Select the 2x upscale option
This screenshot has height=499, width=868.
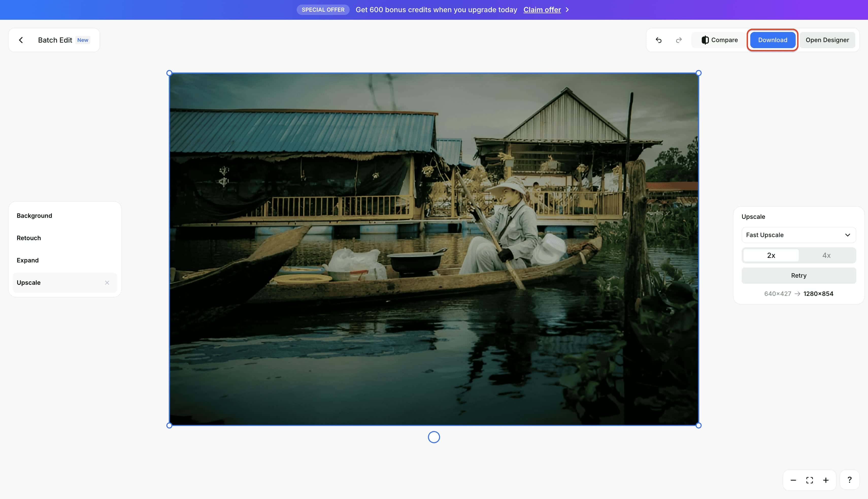771,255
